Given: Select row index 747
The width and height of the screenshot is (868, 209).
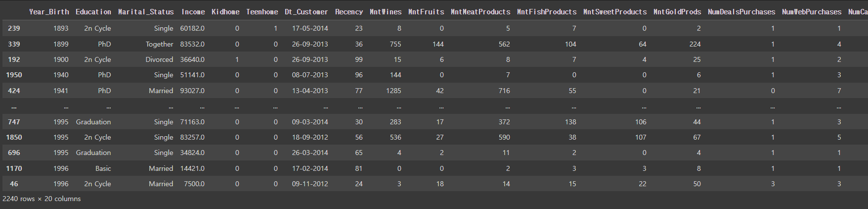Looking at the screenshot, I should click(14, 122).
